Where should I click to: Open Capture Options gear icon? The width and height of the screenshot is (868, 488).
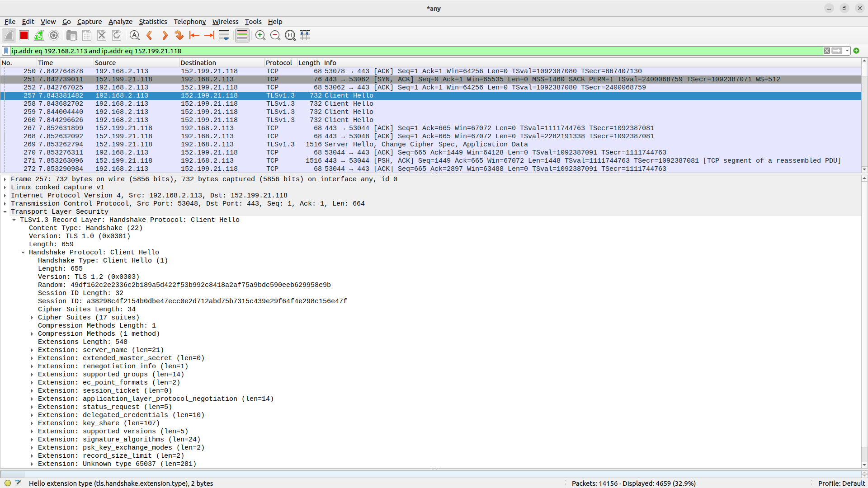click(x=54, y=35)
